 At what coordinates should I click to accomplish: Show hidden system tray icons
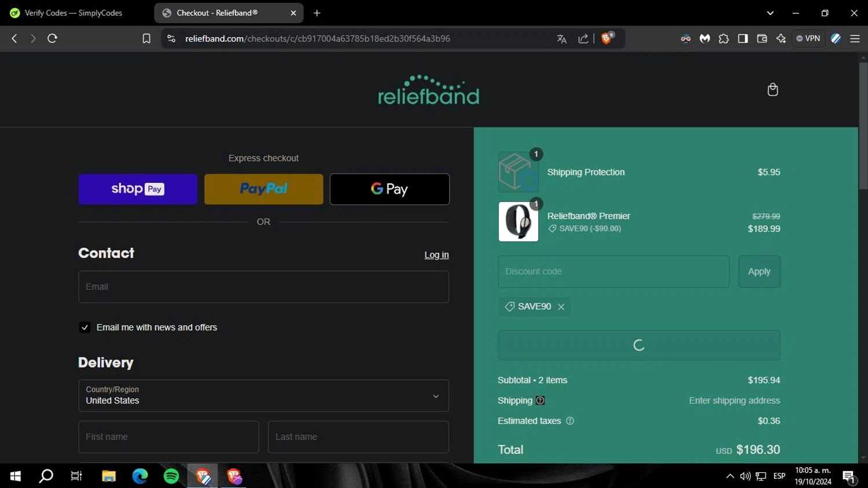pos(730,476)
